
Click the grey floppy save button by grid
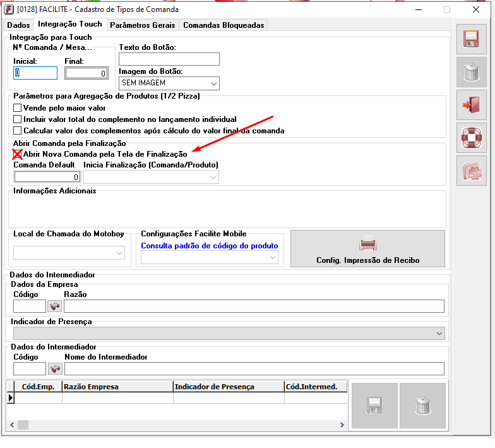click(374, 406)
